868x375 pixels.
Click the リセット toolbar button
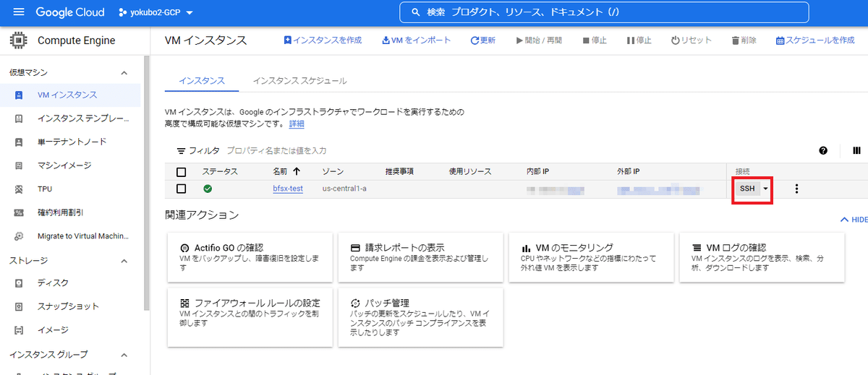pos(692,40)
